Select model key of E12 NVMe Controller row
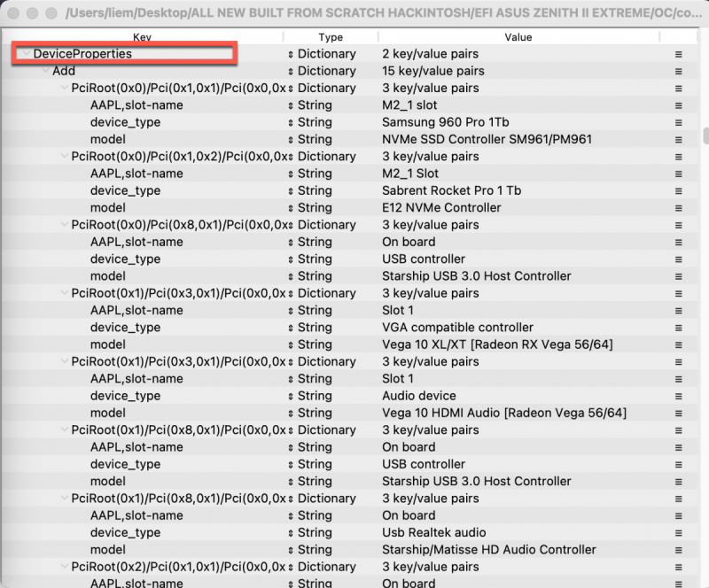709x588 pixels. [107, 207]
